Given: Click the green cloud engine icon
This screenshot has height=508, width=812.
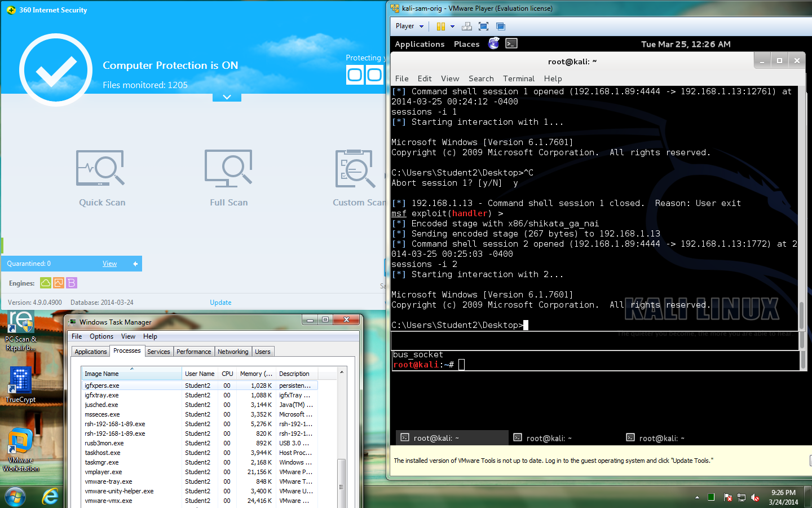Looking at the screenshot, I should (46, 283).
